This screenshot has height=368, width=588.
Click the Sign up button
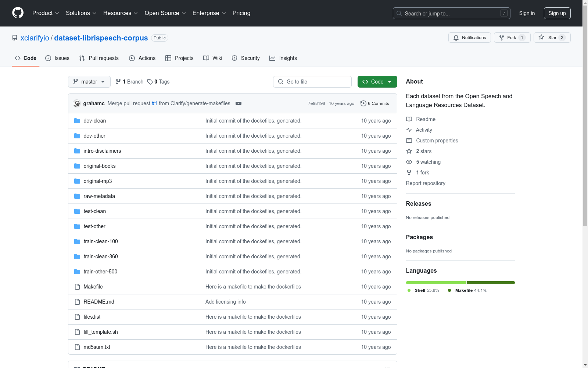[x=557, y=13]
